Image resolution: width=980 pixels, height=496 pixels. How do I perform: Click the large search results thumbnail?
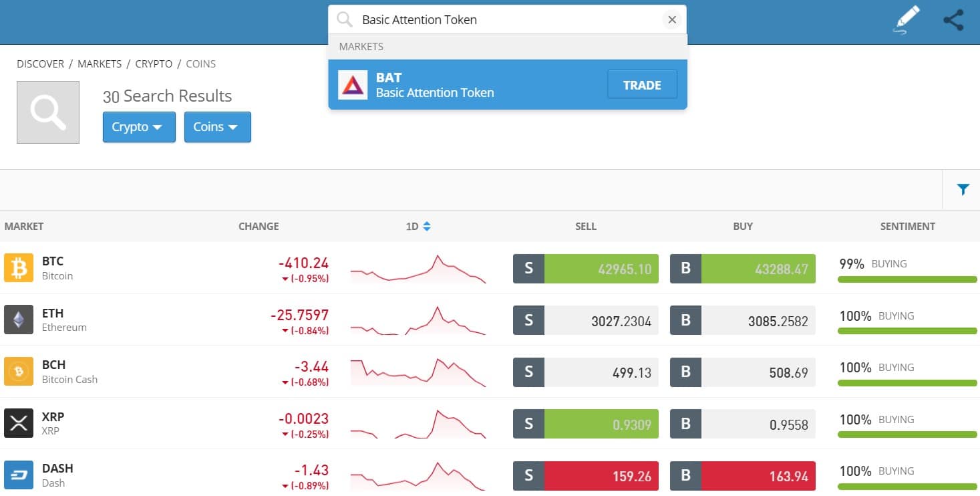(x=48, y=112)
